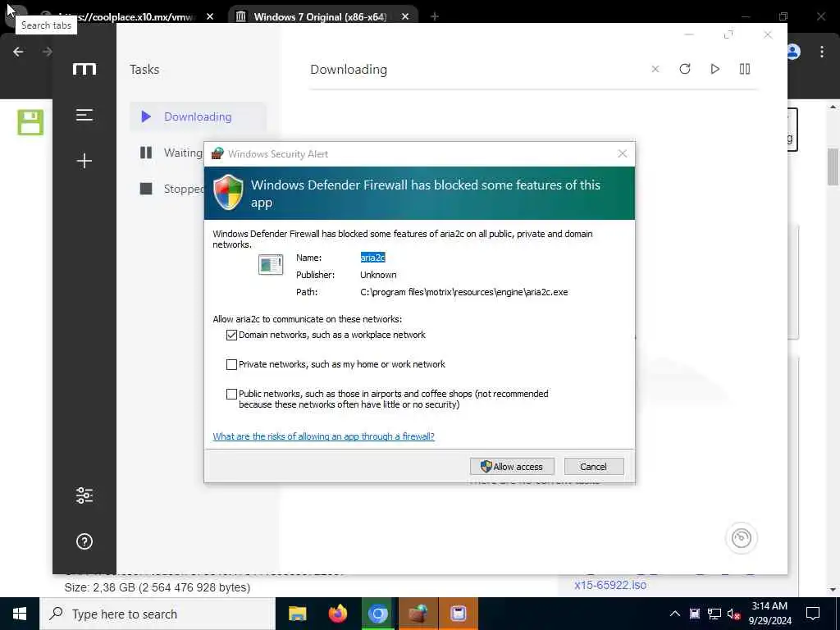Go back in Chrome browser

(18, 52)
